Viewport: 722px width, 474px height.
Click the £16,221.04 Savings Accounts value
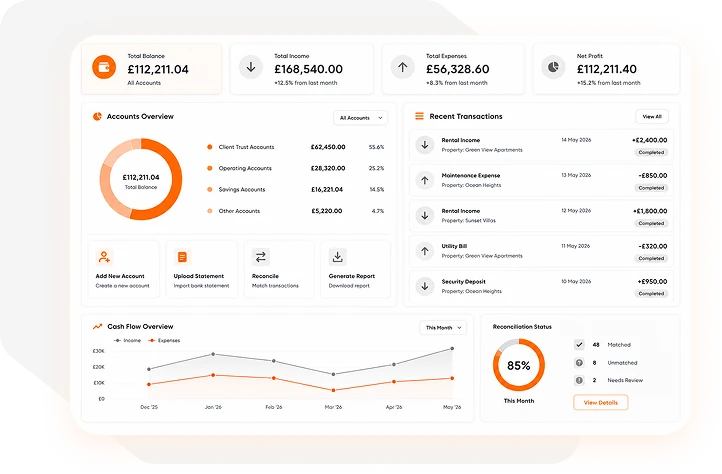pos(327,189)
